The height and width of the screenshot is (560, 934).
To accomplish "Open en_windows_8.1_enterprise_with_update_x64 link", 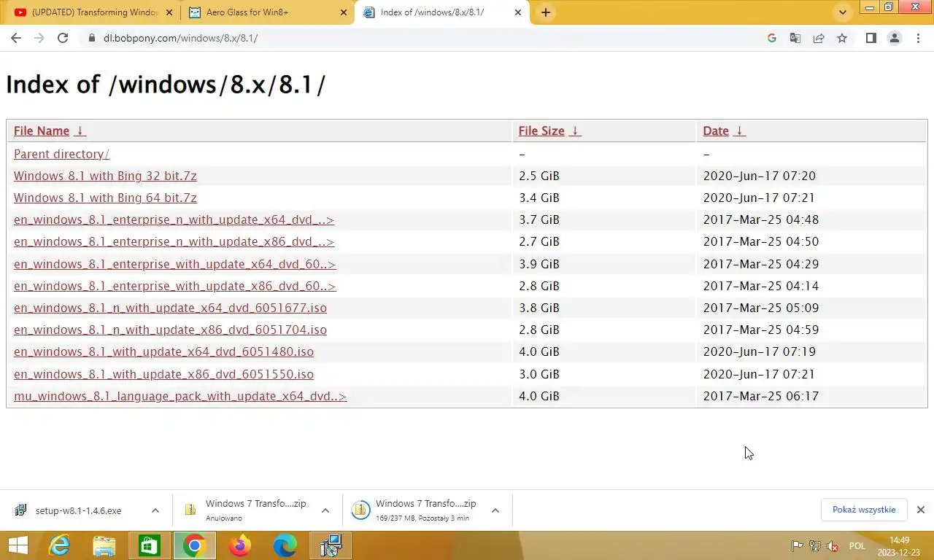I will click(175, 264).
